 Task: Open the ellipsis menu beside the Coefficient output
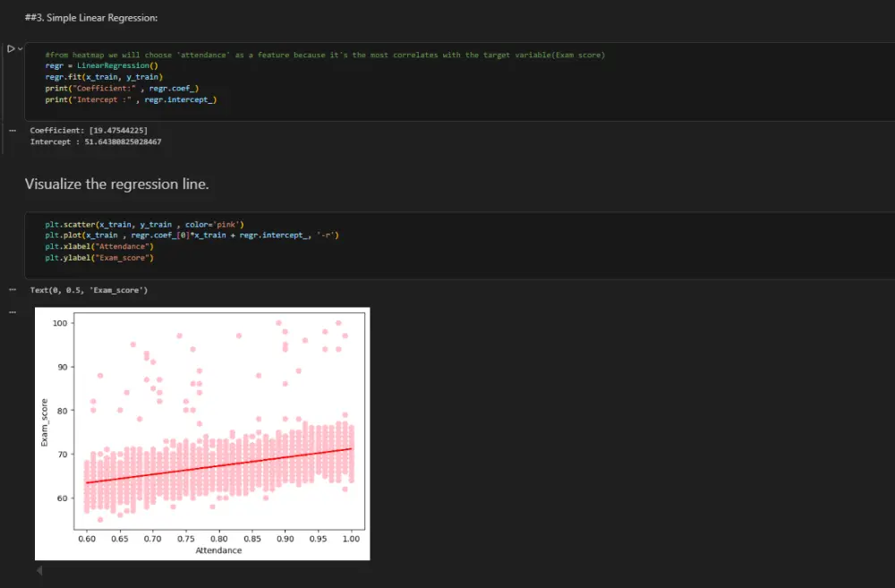tap(12, 131)
